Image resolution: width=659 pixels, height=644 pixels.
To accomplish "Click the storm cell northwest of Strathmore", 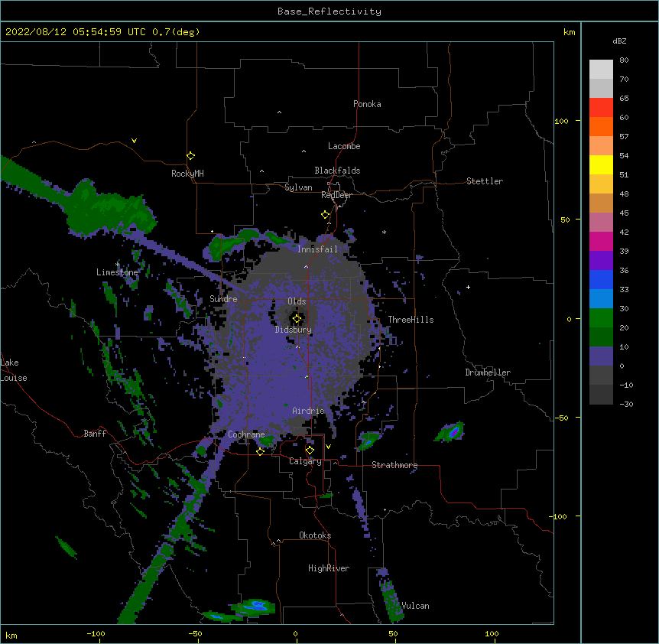I will click(369, 440).
